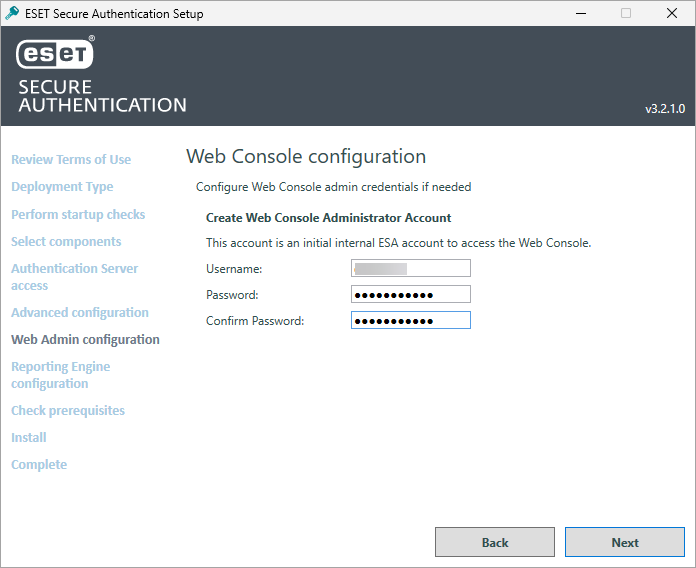Select the Deployment Type step
Image resolution: width=696 pixels, height=568 pixels.
(62, 187)
